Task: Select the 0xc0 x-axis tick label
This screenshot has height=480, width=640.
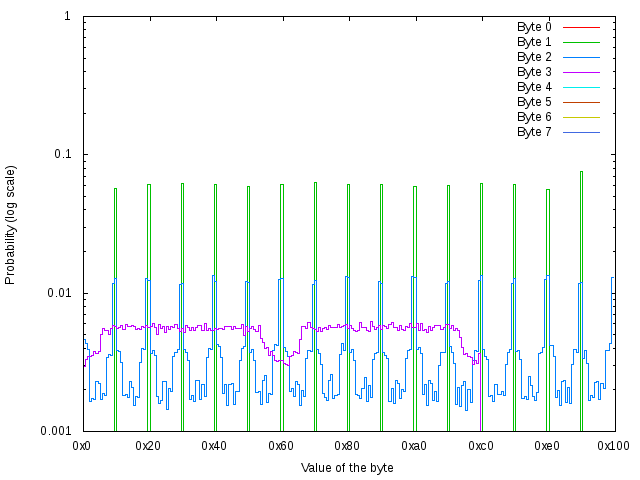Action: (x=480, y=444)
